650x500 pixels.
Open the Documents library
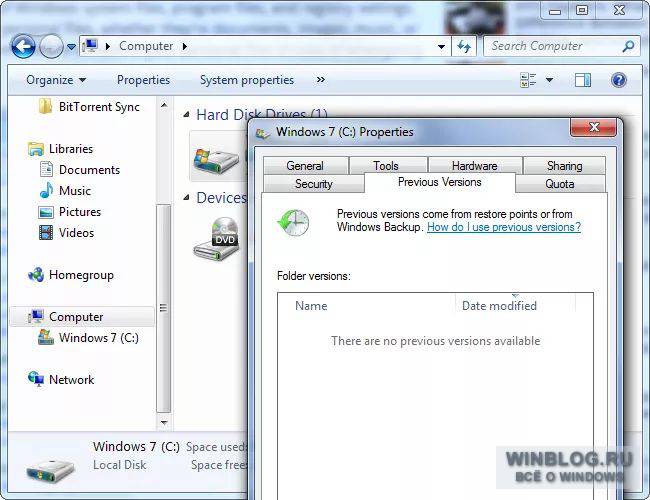[80, 170]
